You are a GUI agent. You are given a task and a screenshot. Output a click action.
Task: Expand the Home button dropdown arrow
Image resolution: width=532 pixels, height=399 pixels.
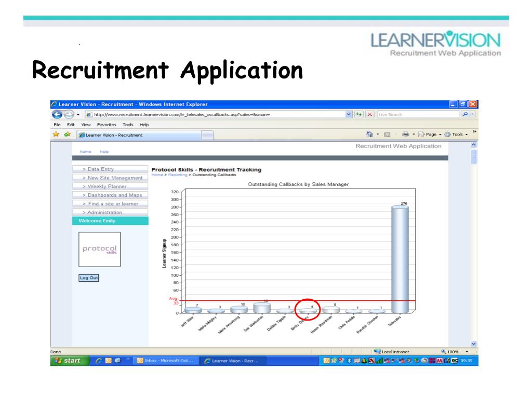tap(378, 135)
